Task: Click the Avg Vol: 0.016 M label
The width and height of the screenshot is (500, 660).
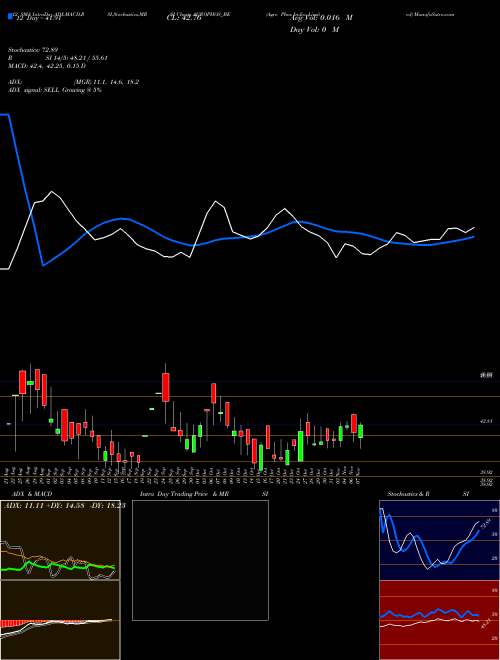Action: click(x=321, y=18)
